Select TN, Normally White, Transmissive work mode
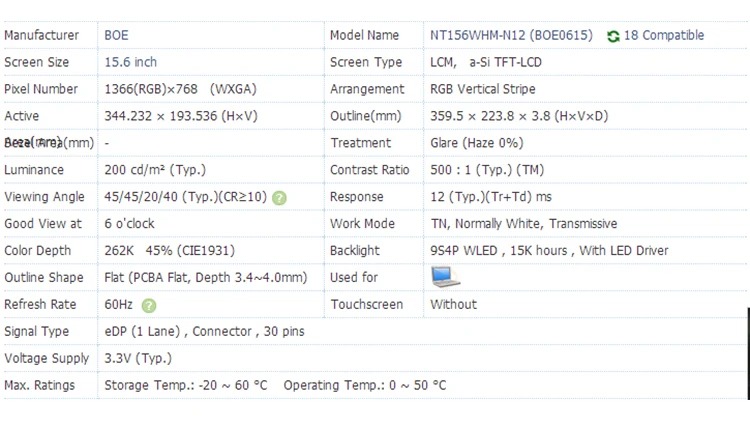The width and height of the screenshot is (750, 437). (x=523, y=223)
